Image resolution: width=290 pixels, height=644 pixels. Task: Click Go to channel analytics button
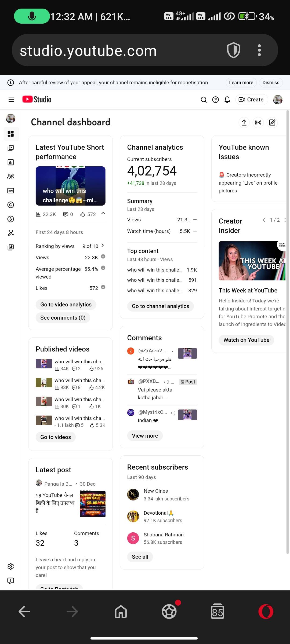point(160,306)
